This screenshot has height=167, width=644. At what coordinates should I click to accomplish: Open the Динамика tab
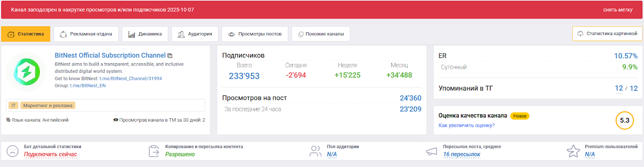[145, 34]
